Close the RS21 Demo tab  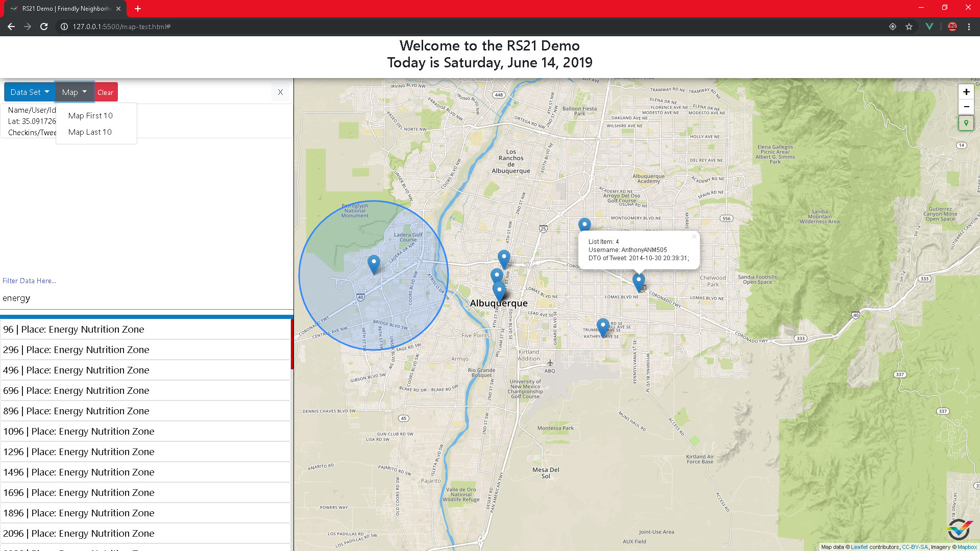118,9
